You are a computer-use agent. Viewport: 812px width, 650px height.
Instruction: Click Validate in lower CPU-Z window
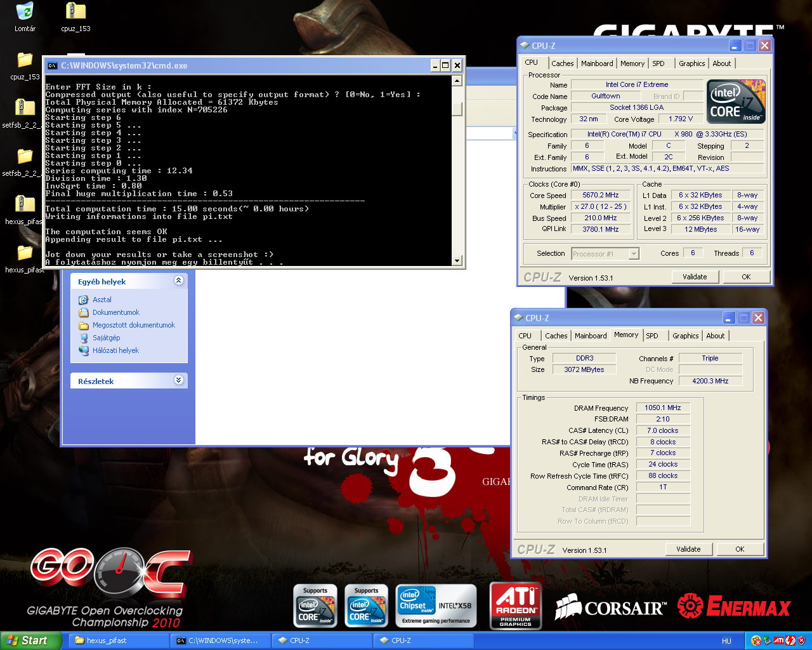(688, 549)
